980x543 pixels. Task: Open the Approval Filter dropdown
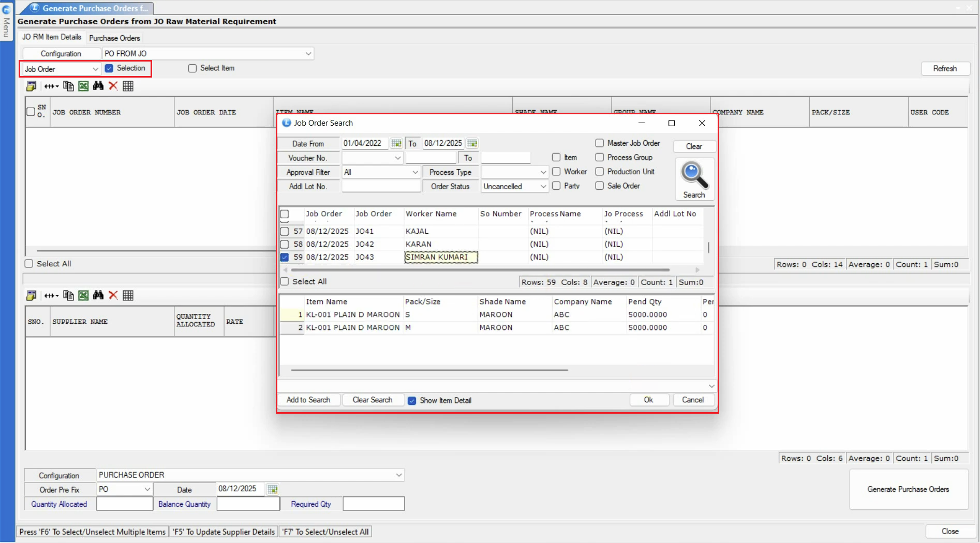(x=415, y=172)
